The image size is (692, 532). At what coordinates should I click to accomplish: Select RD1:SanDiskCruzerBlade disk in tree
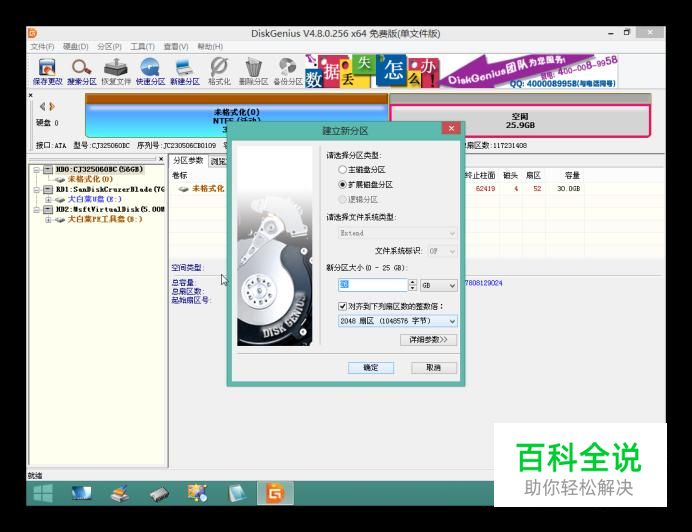pyautogui.click(x=110, y=189)
